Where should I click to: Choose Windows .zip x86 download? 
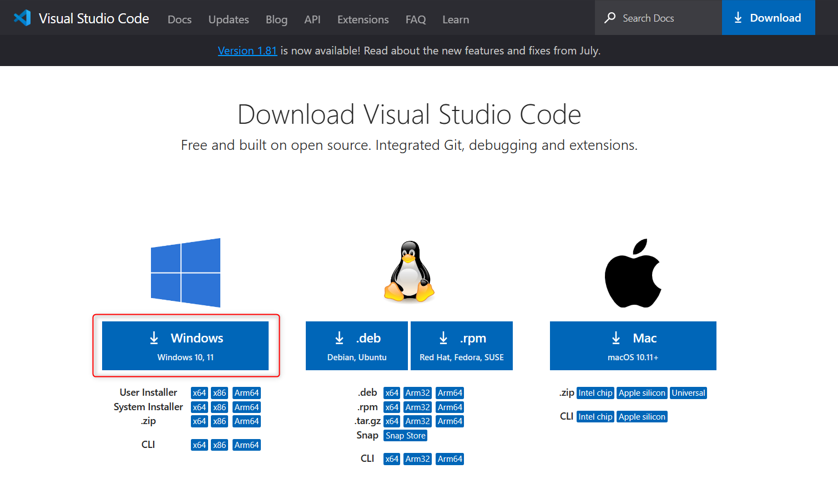pyautogui.click(x=220, y=421)
